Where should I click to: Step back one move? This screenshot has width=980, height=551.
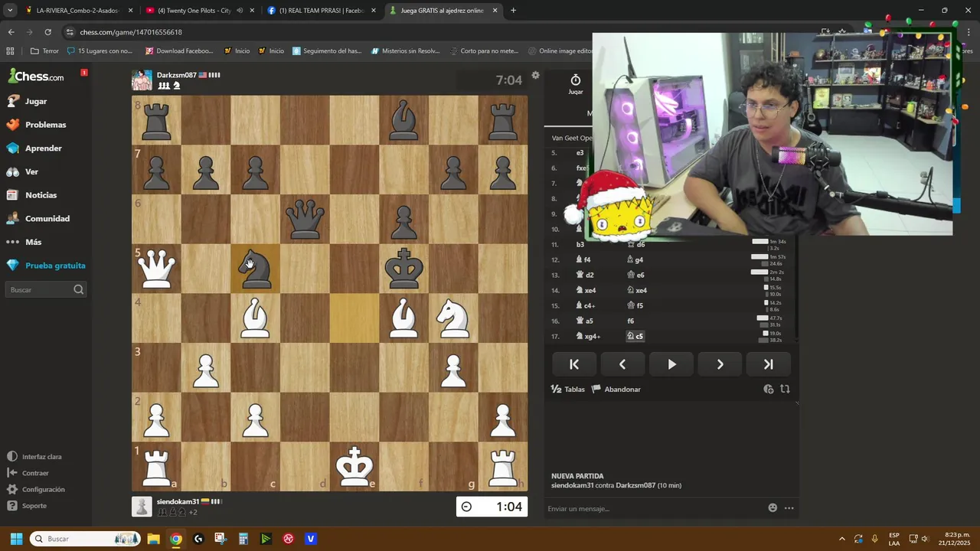point(622,364)
